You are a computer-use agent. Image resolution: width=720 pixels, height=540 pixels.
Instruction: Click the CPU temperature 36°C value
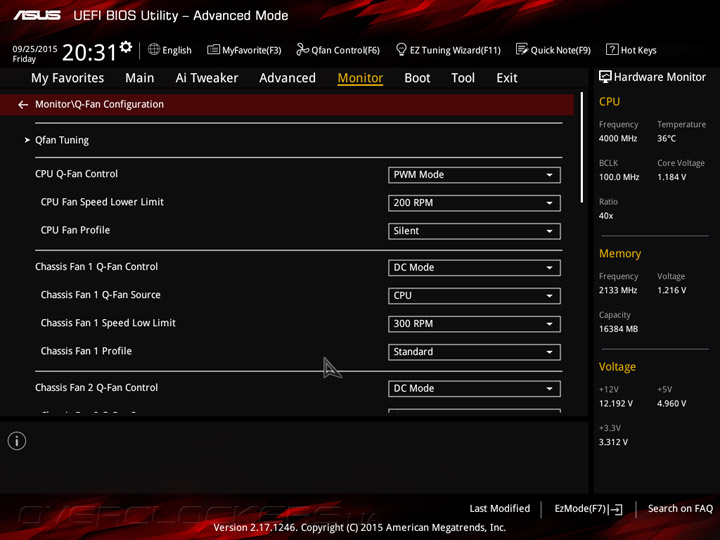[666, 138]
